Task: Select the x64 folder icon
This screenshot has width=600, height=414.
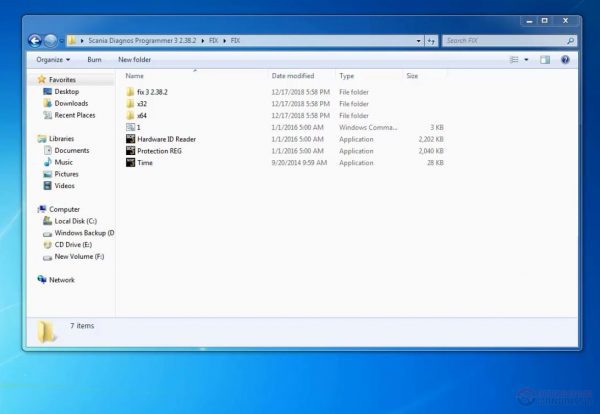Action: [130, 116]
